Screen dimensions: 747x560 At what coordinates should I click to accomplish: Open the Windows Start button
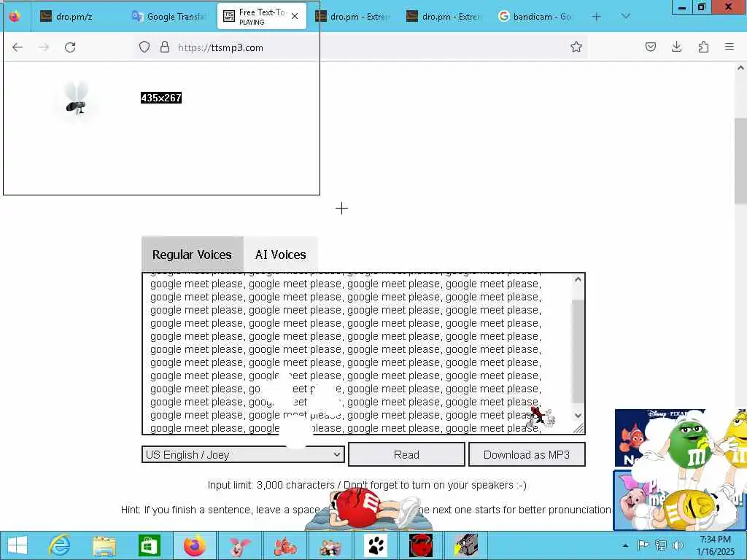[18, 545]
